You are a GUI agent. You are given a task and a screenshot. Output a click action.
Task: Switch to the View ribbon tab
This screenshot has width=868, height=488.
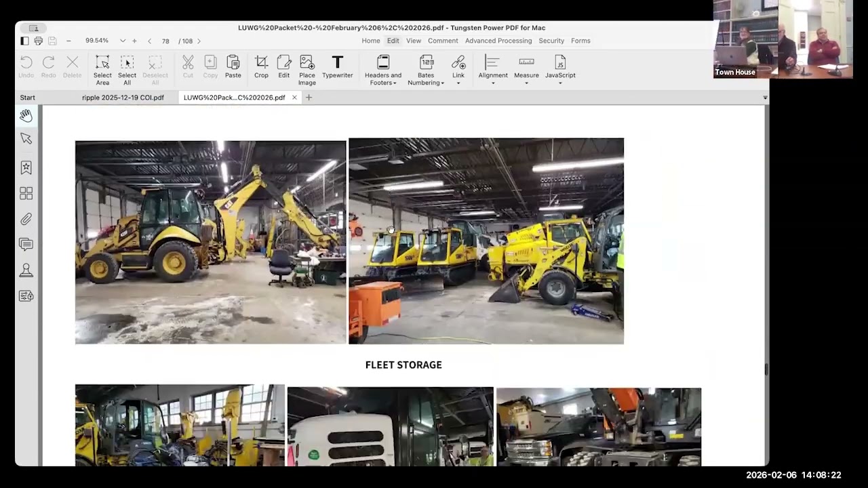[x=414, y=41]
